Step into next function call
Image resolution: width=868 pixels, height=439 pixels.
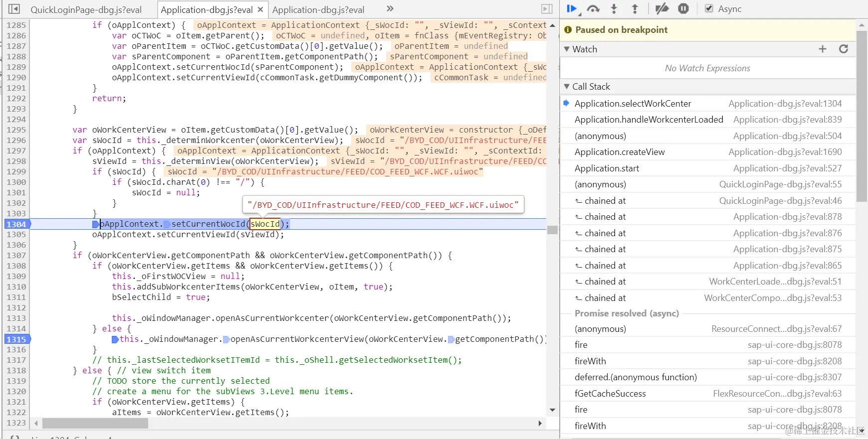[x=614, y=9]
